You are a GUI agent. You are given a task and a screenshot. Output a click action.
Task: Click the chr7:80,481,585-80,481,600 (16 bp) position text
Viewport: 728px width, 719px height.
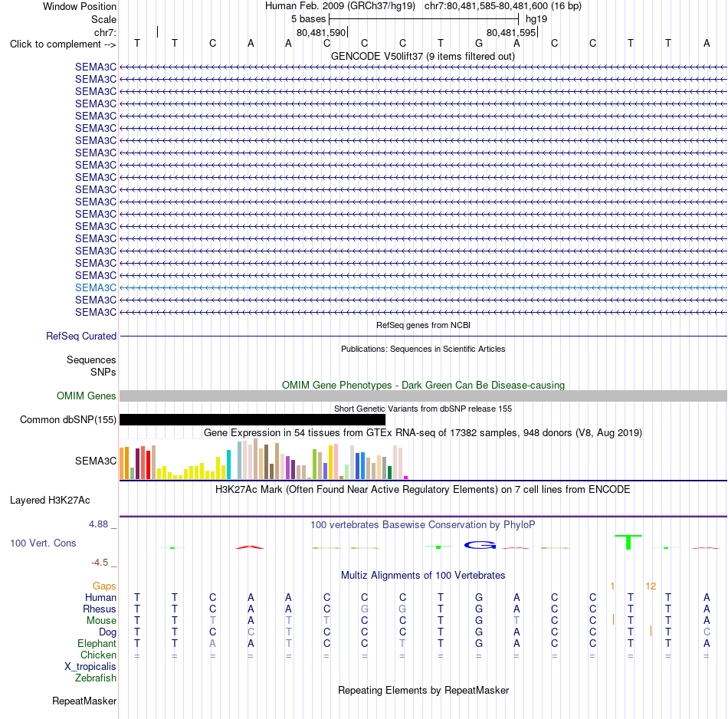pos(503,6)
